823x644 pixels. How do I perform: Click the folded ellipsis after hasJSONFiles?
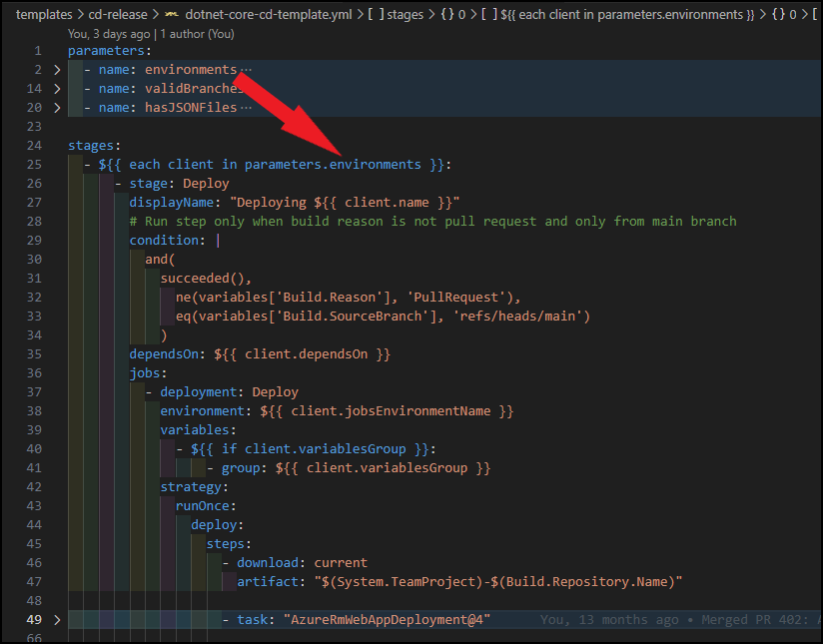pos(246,108)
